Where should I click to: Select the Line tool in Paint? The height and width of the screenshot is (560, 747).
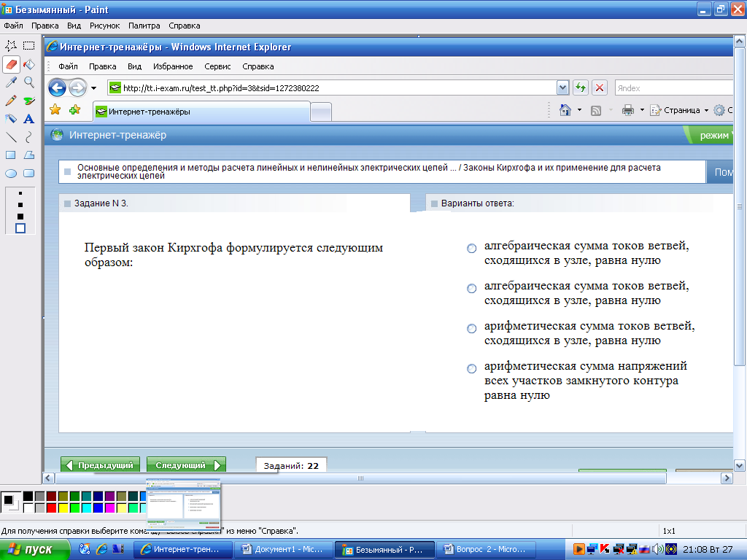[10, 137]
